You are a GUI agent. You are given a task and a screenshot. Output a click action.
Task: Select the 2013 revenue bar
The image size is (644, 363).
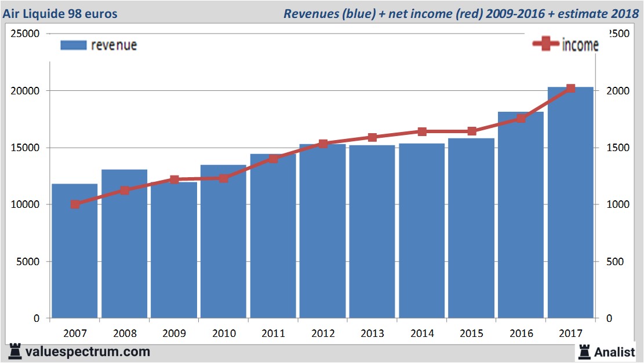(x=372, y=232)
